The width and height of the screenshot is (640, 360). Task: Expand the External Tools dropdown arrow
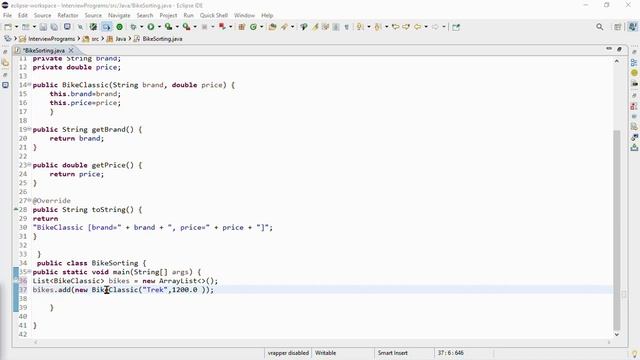pyautogui.click(x=195, y=27)
